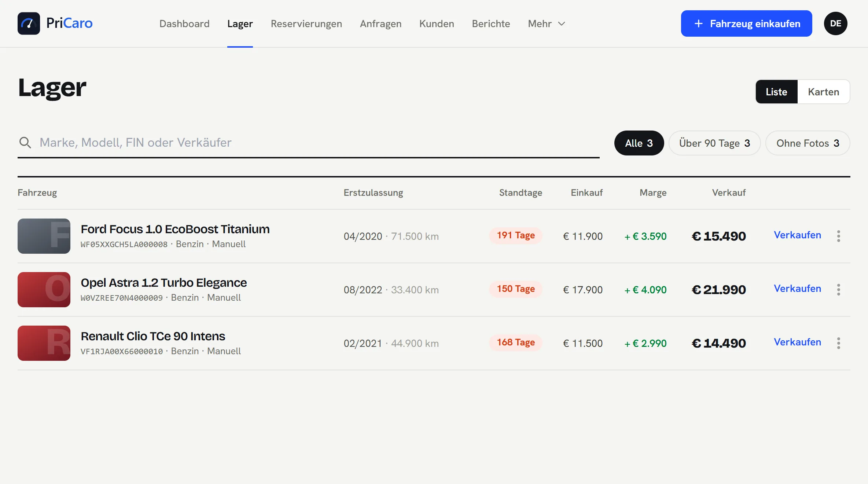The image size is (868, 484).
Task: Click the Einkauf column header
Action: (x=586, y=192)
